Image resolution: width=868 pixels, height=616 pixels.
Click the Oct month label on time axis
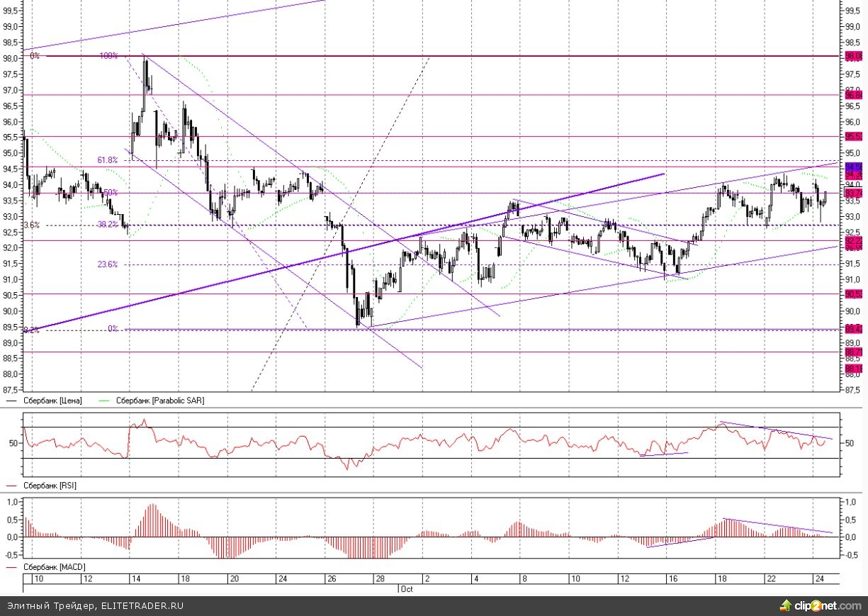click(407, 589)
